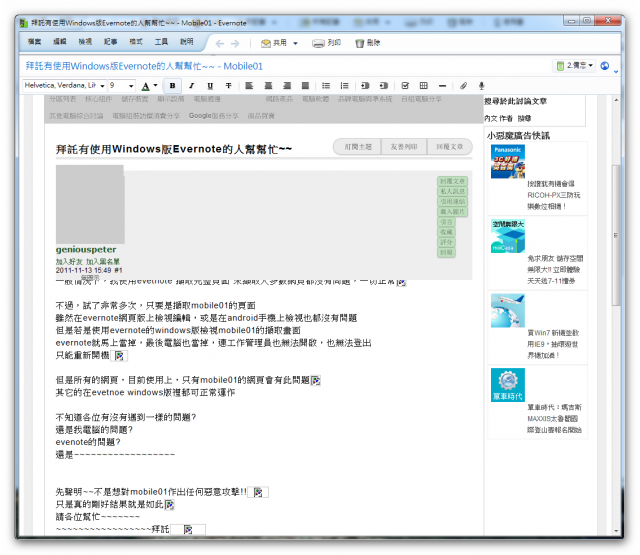This screenshot has height=555, width=640.
Task: Open geniouspeter user profile link
Action: [x=86, y=249]
